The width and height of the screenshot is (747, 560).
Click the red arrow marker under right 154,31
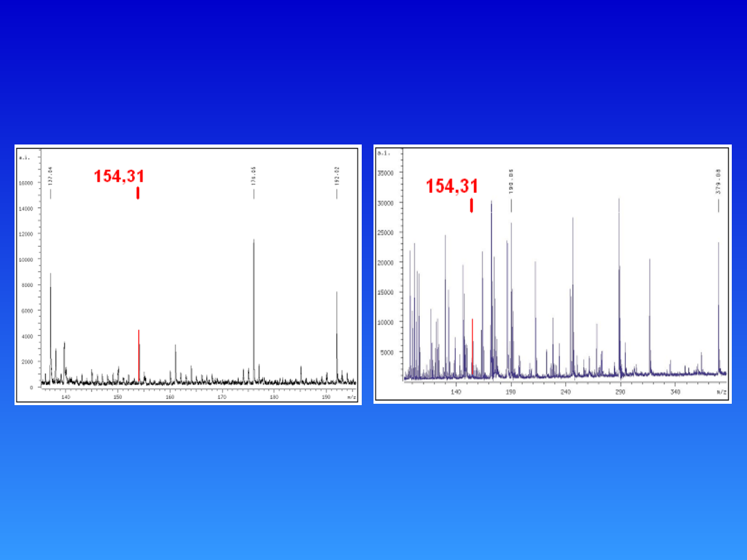472,205
